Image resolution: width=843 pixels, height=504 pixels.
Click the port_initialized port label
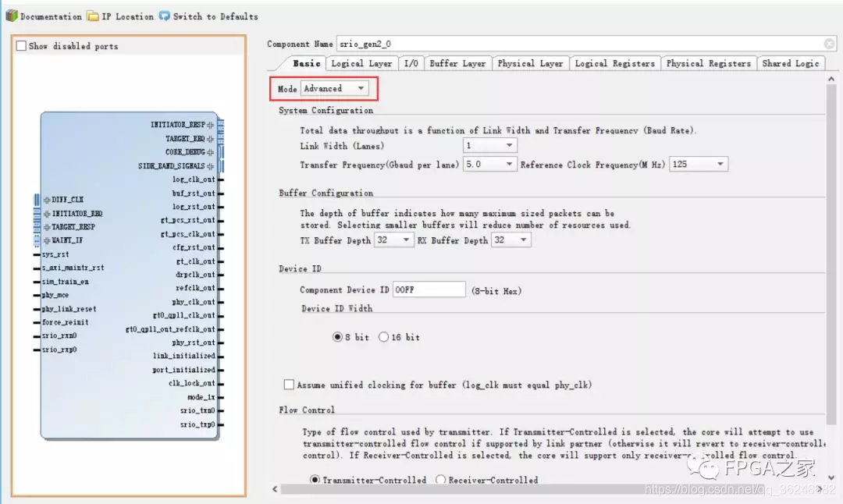(184, 371)
